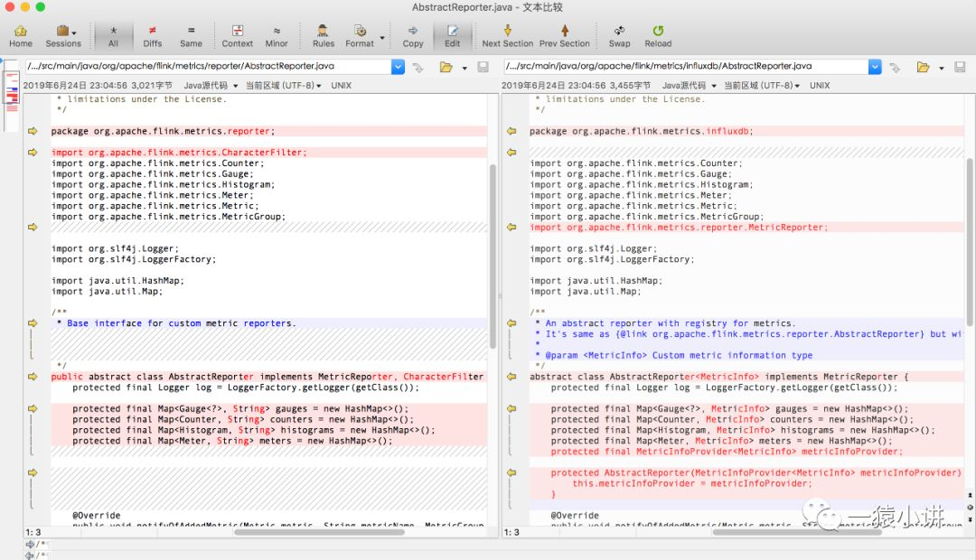976x560 pixels.
Task: Expand the left file path dropdown
Action: coord(398,67)
